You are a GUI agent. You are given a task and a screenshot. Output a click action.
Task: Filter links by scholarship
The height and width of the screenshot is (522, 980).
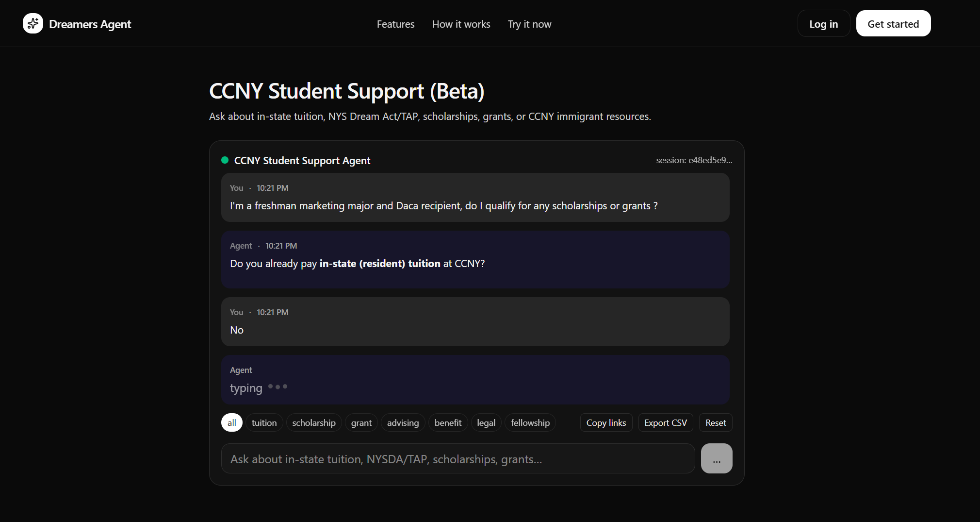click(x=314, y=423)
